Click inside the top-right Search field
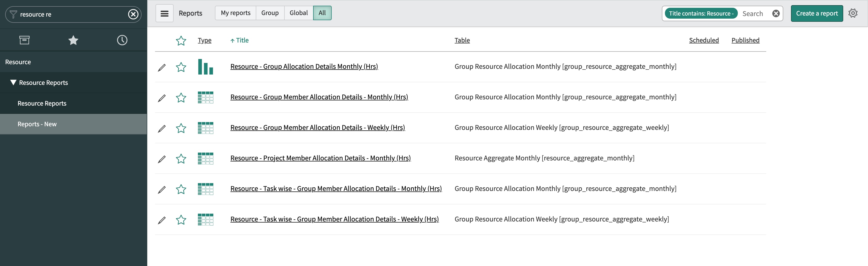Image resolution: width=868 pixels, height=266 pixels. tap(753, 13)
